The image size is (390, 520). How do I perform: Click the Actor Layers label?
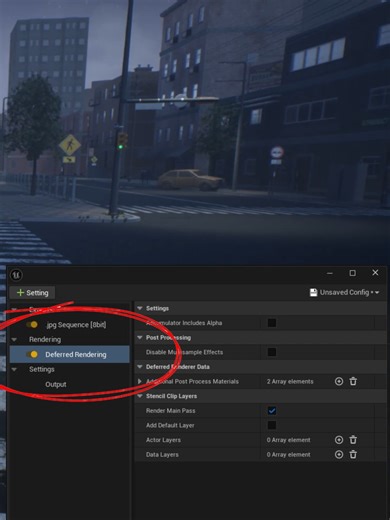163,440
